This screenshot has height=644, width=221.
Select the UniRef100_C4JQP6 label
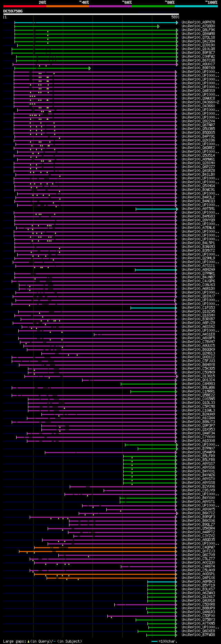click(198, 281)
